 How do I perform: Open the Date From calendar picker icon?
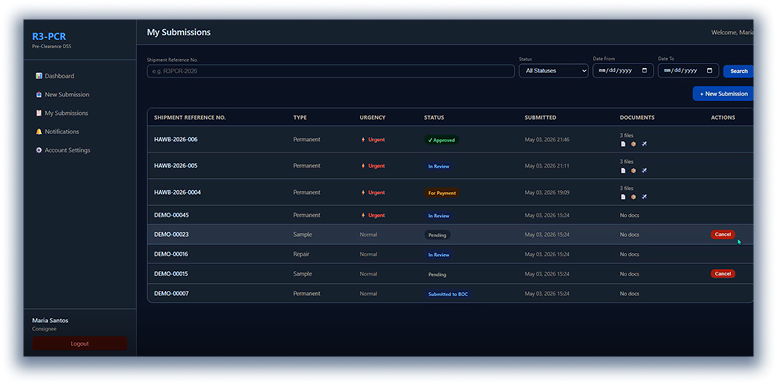tap(644, 70)
